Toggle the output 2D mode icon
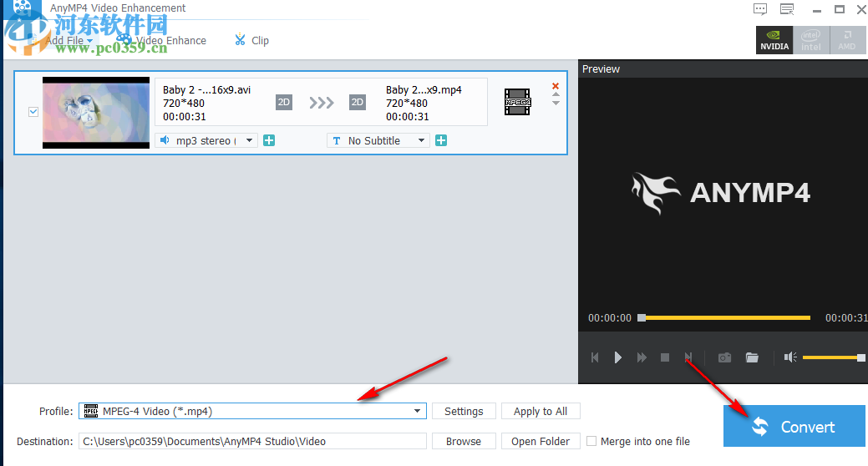This screenshot has height=466, width=868. pos(358,103)
